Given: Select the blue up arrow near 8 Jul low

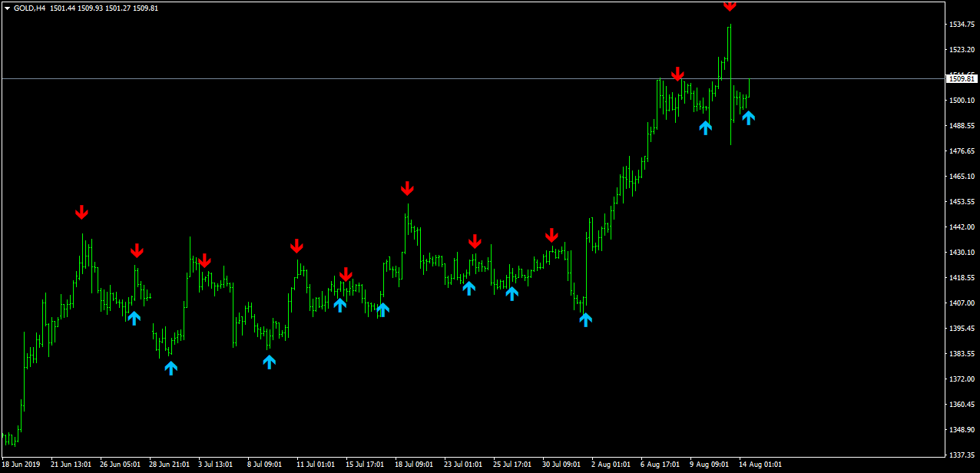Looking at the screenshot, I should (269, 362).
